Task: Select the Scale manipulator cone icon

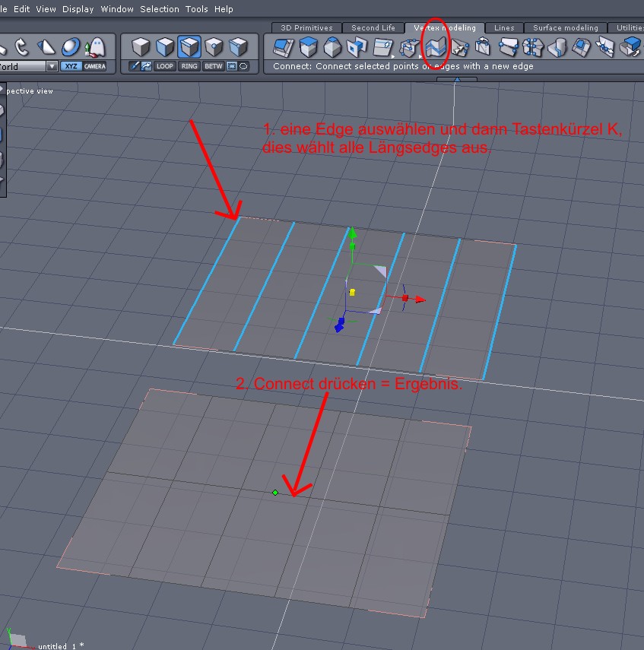Action: [x=46, y=47]
